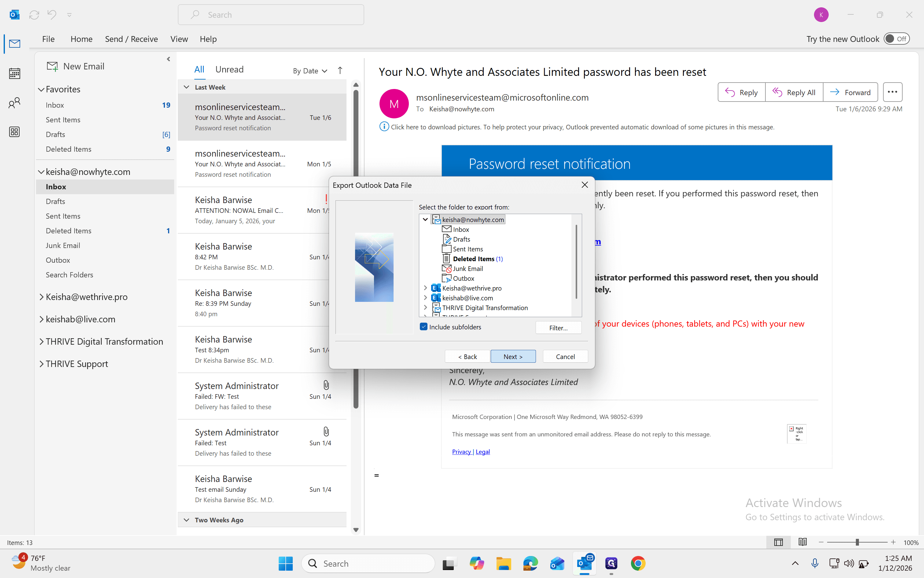Viewport: 924px width, 578px height.
Task: Open the File menu
Action: (x=49, y=39)
